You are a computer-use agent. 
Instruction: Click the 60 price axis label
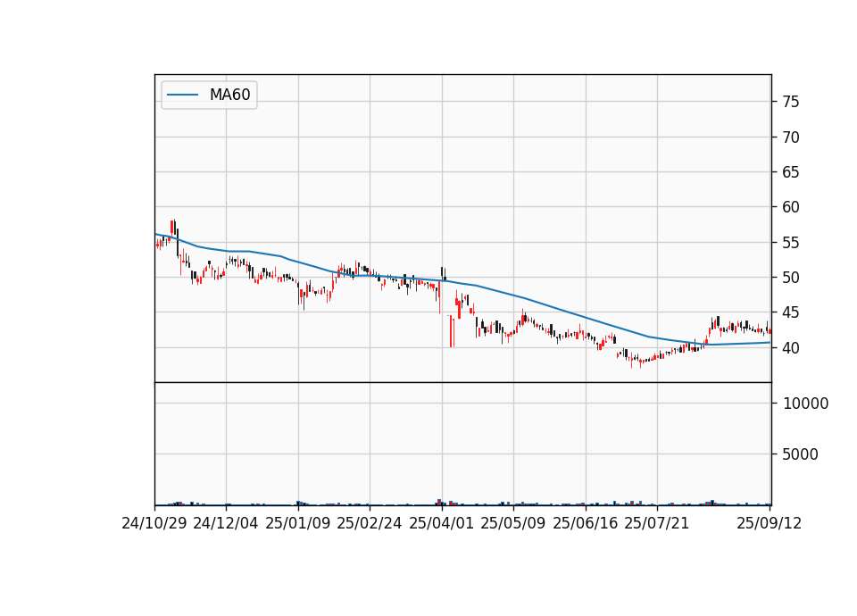(791, 207)
